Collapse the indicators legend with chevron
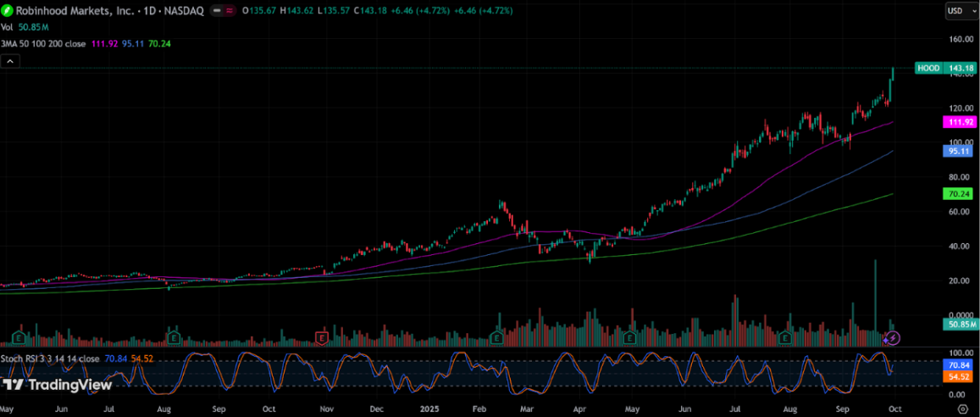The height and width of the screenshot is (417, 980). pos(10,61)
